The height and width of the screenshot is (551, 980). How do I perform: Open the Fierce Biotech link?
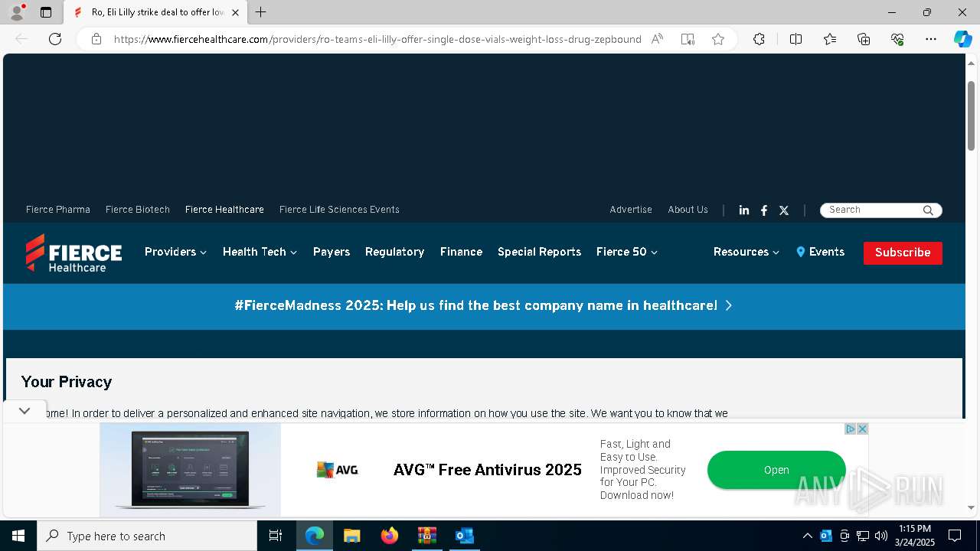click(x=138, y=210)
